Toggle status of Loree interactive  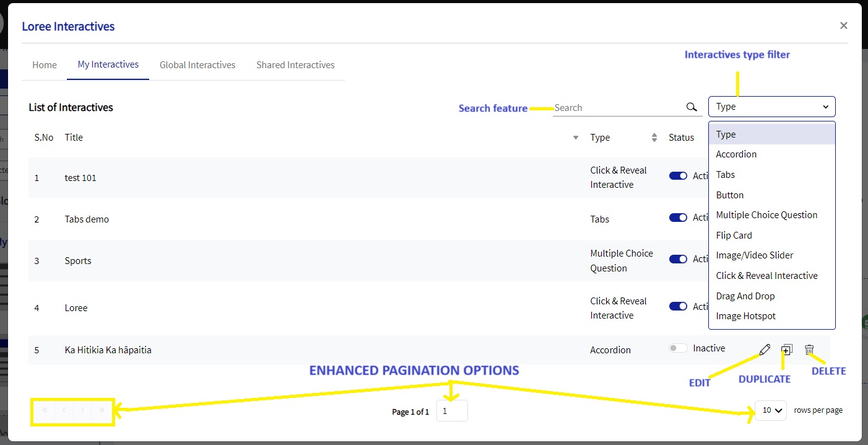click(x=678, y=306)
